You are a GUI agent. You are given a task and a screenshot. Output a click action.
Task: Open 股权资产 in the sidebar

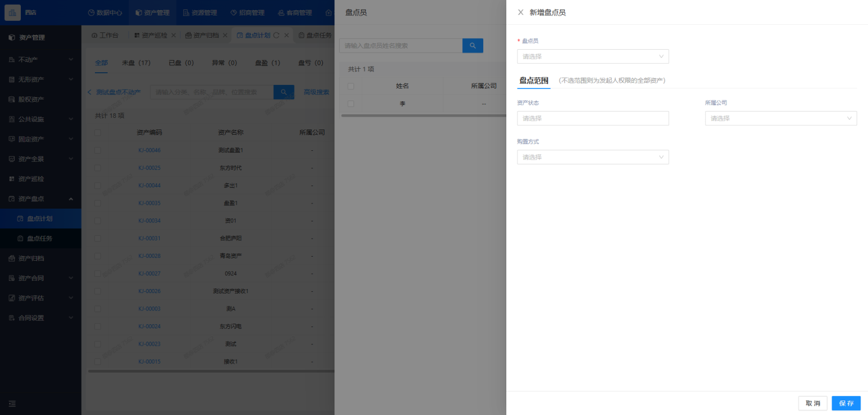tap(41, 99)
